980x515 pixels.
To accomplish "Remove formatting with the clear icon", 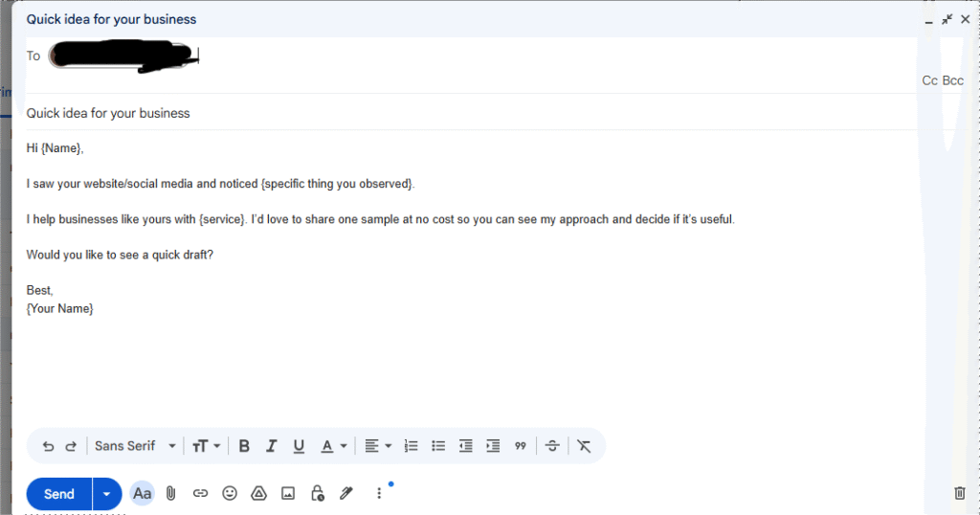I will pyautogui.click(x=584, y=446).
